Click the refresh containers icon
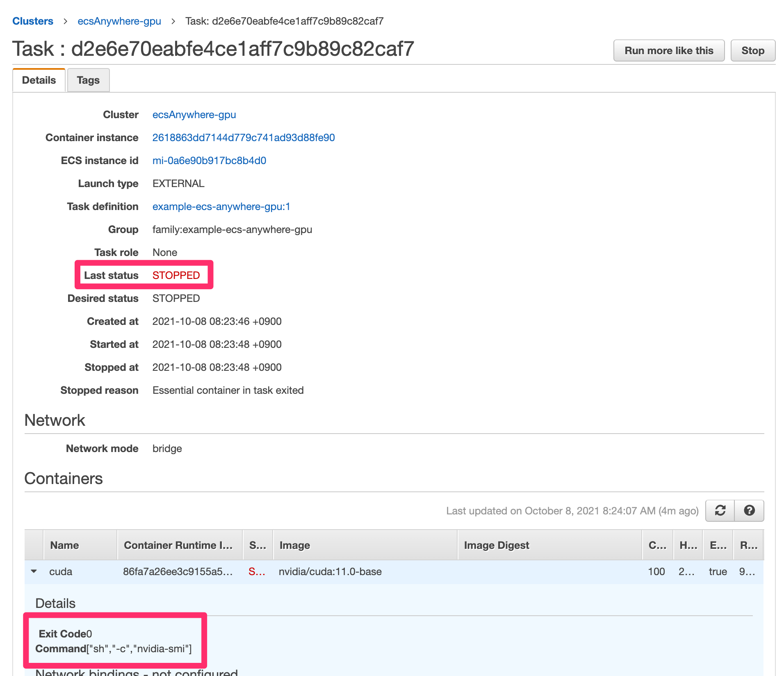The image size is (784, 676). point(720,510)
